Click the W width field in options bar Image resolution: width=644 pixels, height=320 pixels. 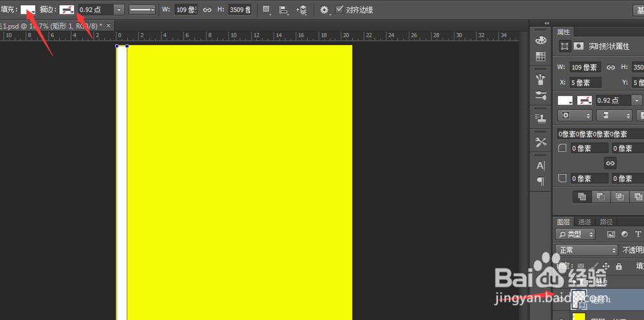click(186, 10)
